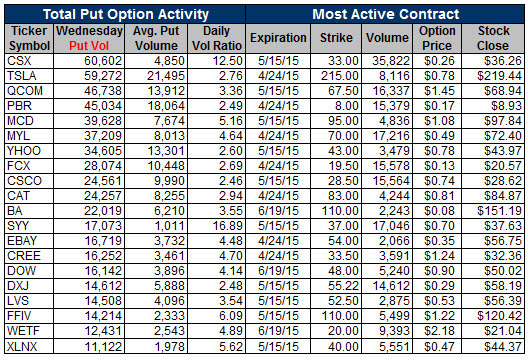Viewport: 528px width, 360px height.
Task: Click the Avg. Put Volume header
Action: [156, 38]
